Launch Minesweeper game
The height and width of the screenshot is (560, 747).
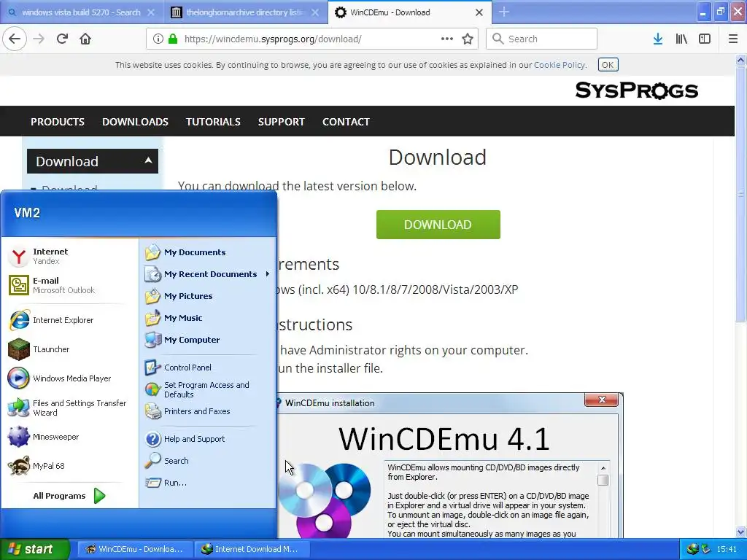click(x=69, y=437)
